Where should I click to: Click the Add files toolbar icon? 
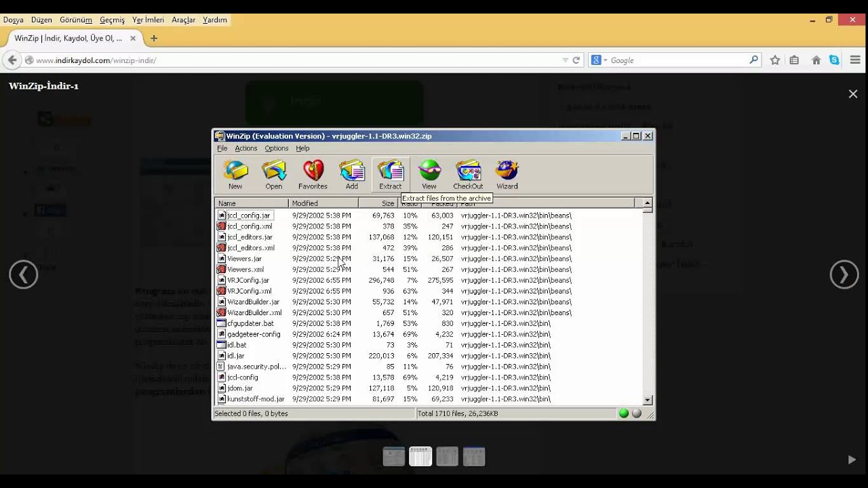[x=352, y=174]
